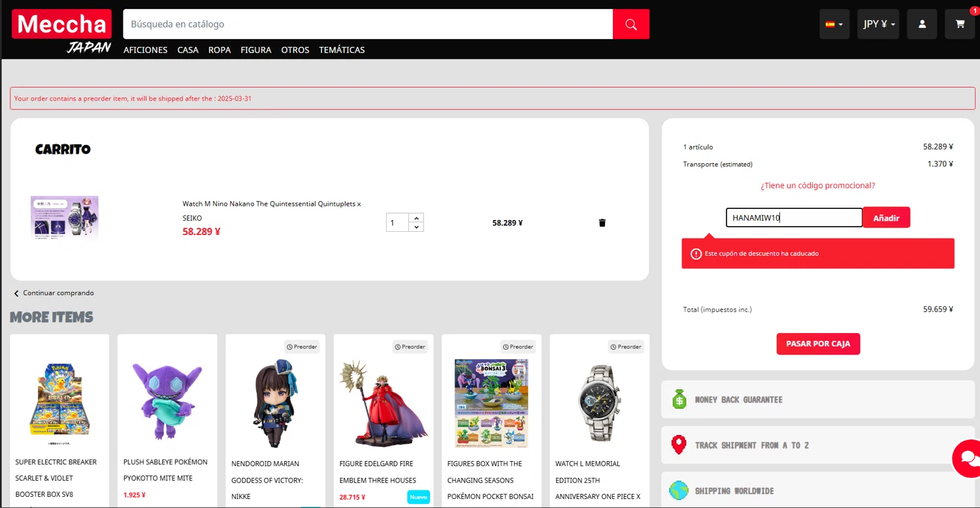The image size is (980, 508).
Task: Delete the Seiko watch with trash icon
Action: pyautogui.click(x=602, y=223)
